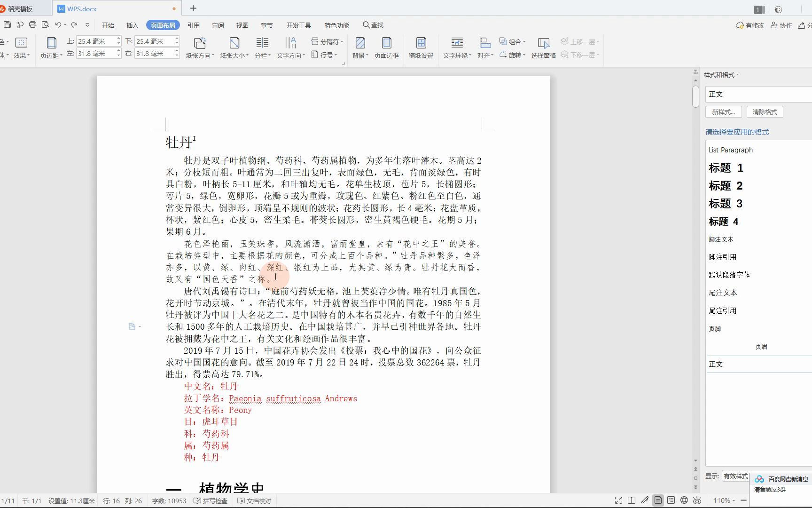Click the left margin 左 input field
The width and height of the screenshot is (812, 508).
pos(96,54)
